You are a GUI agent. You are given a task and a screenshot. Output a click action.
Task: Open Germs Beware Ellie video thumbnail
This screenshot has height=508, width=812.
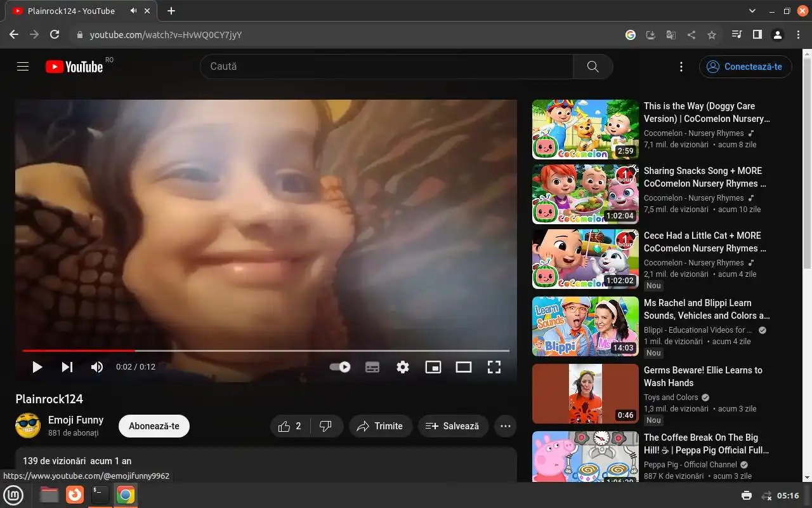[x=586, y=393]
